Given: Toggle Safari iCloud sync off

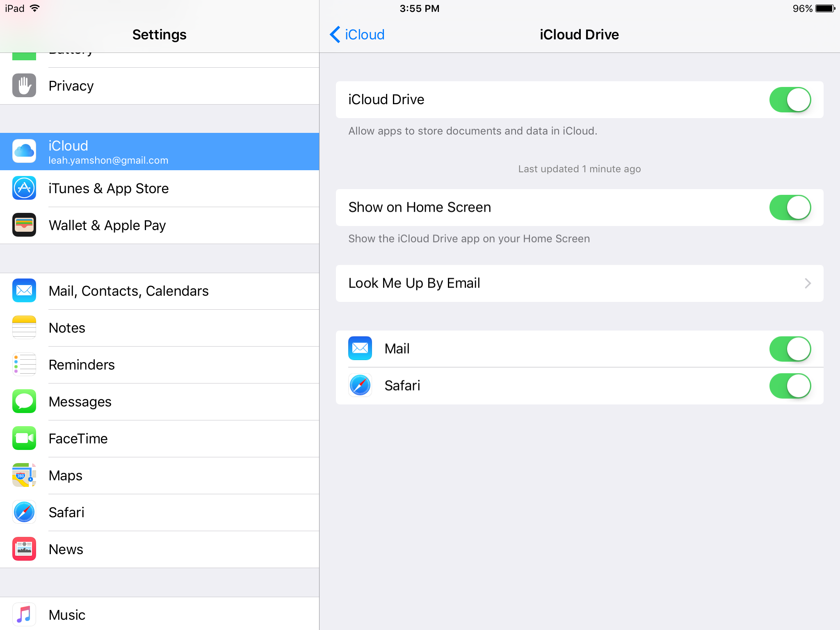Looking at the screenshot, I should point(791,385).
